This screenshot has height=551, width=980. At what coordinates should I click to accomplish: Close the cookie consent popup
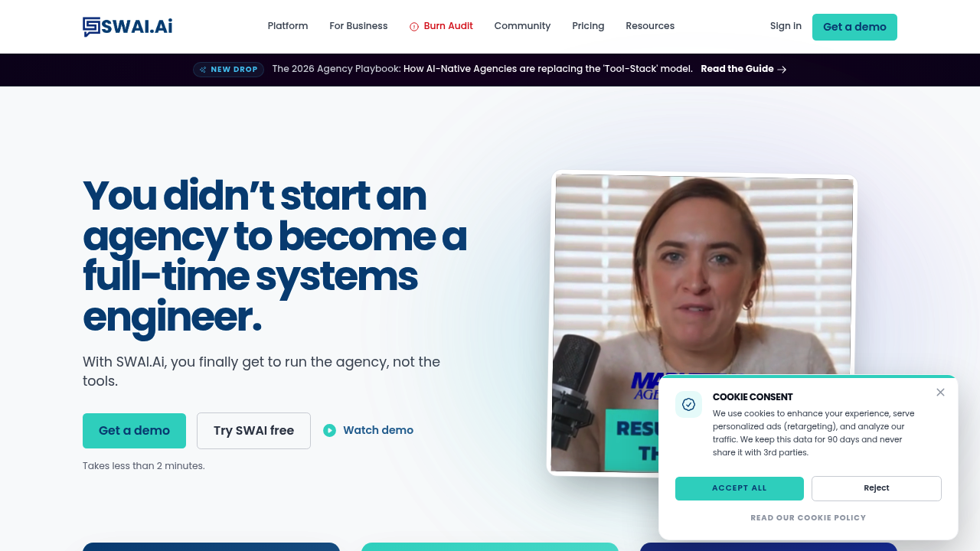tap(940, 393)
